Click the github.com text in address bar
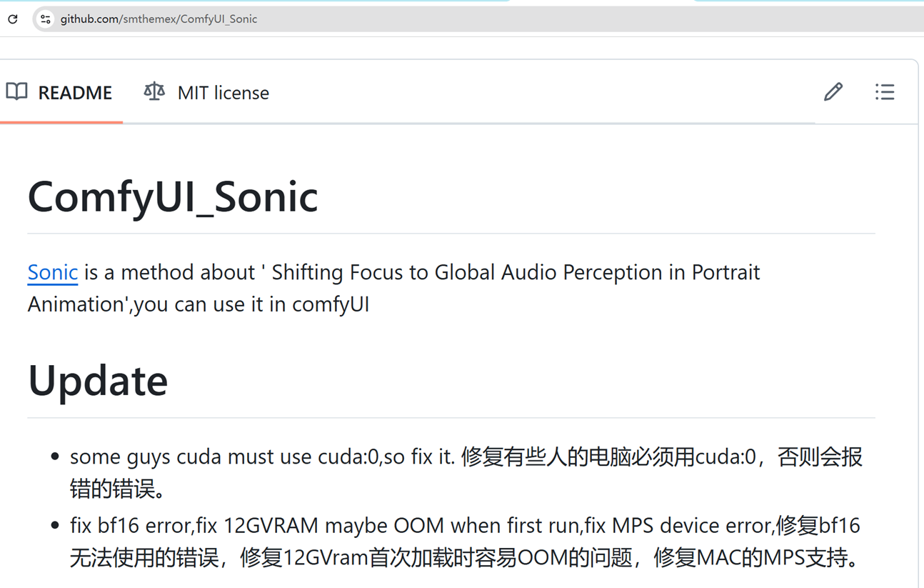The image size is (924, 588). (91, 19)
